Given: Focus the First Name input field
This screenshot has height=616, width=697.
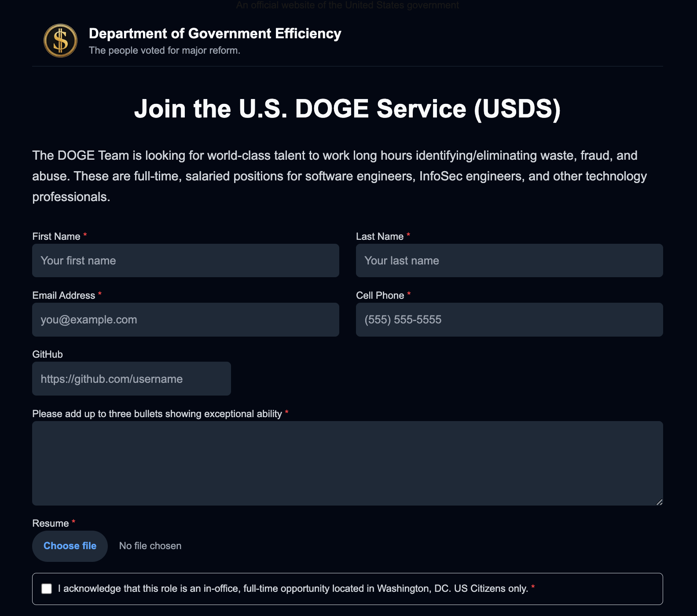Looking at the screenshot, I should point(185,260).
